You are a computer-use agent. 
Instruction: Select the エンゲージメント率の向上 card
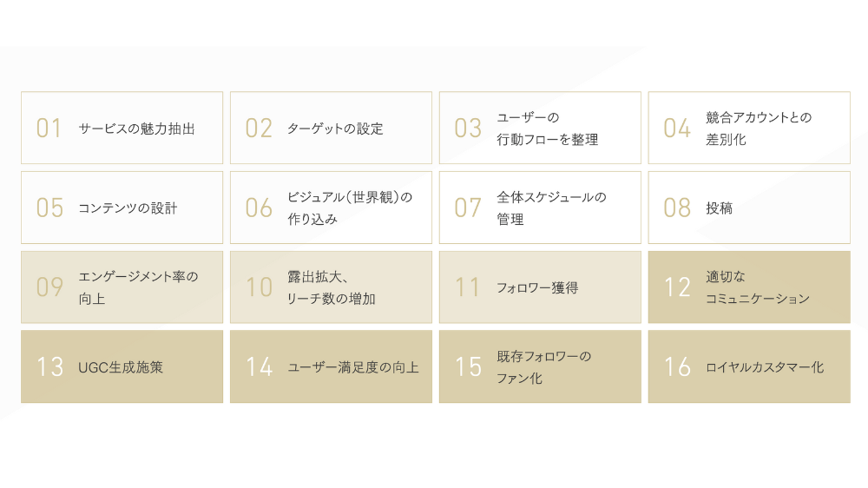click(122, 287)
